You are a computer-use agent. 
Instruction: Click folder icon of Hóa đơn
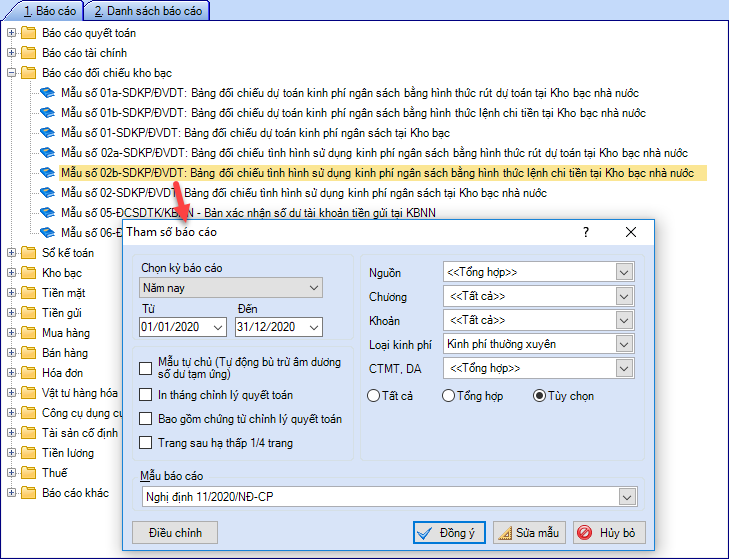28,373
